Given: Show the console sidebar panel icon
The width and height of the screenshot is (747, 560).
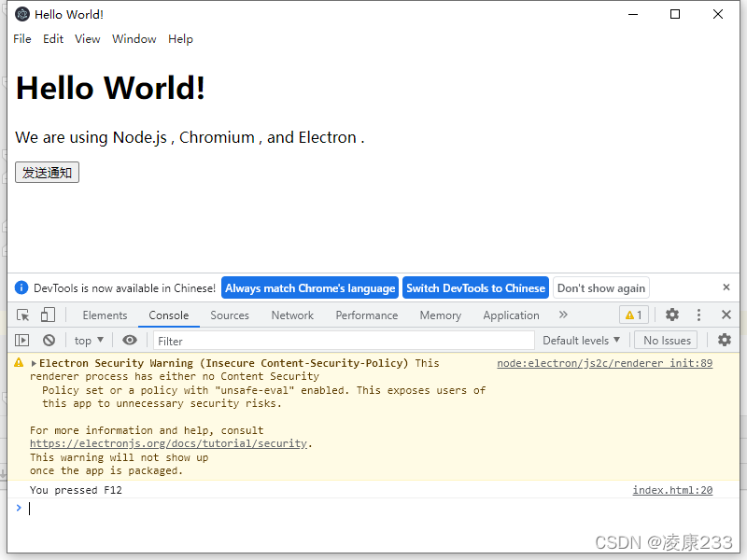Looking at the screenshot, I should pos(21,341).
